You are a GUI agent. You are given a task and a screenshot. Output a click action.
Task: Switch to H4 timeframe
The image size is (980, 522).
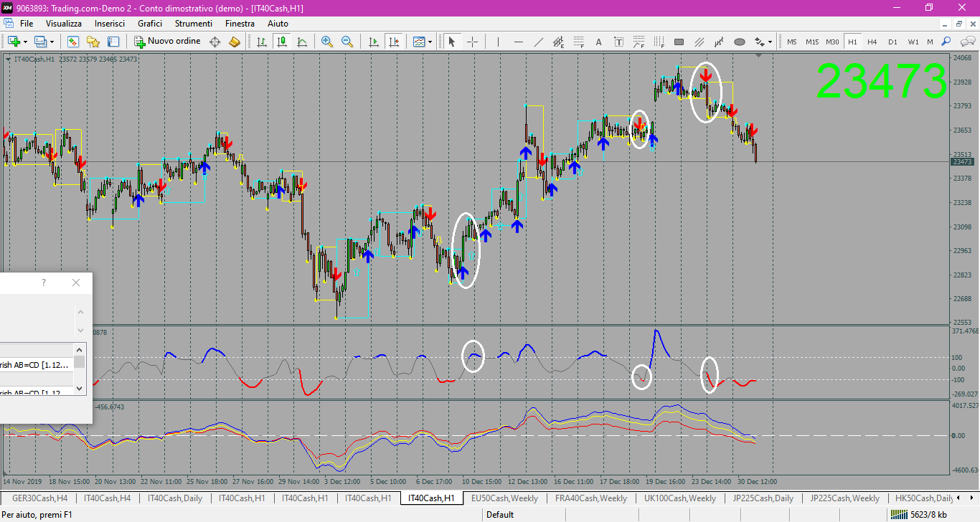coord(872,42)
